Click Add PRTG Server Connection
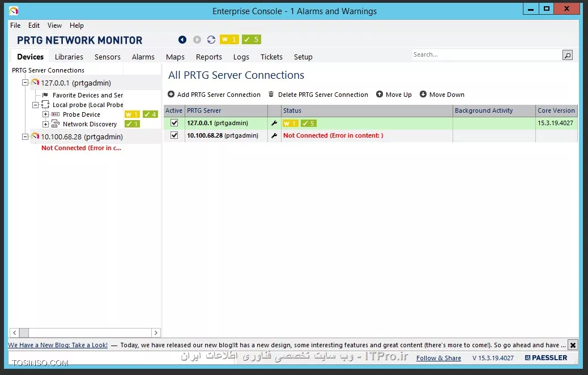The image size is (588, 375). pos(214,95)
